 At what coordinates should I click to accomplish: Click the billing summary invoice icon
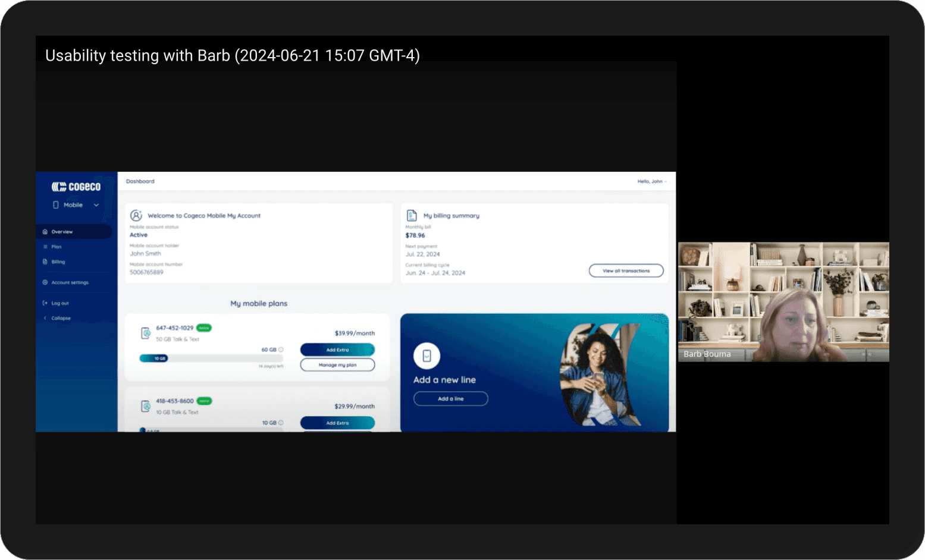click(412, 215)
